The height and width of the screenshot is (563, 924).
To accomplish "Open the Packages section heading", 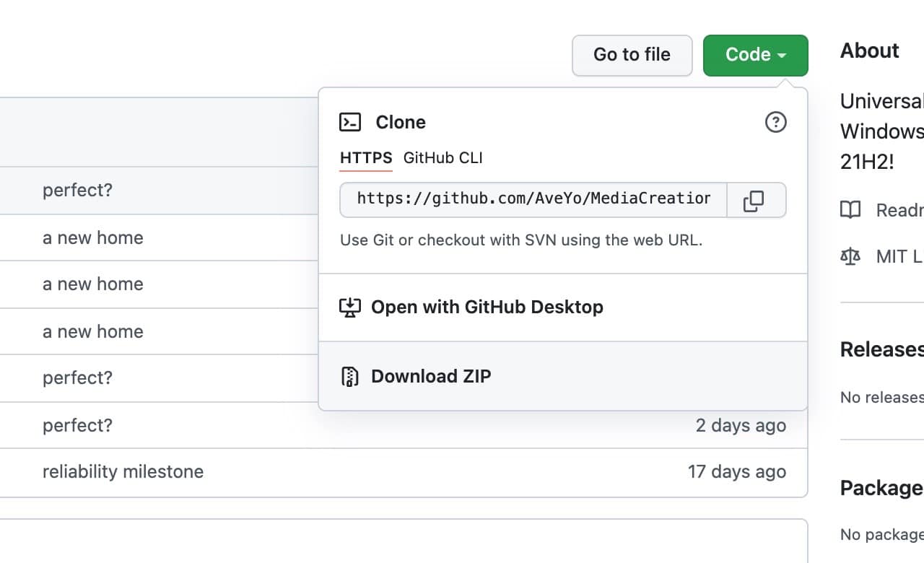I will (x=881, y=488).
